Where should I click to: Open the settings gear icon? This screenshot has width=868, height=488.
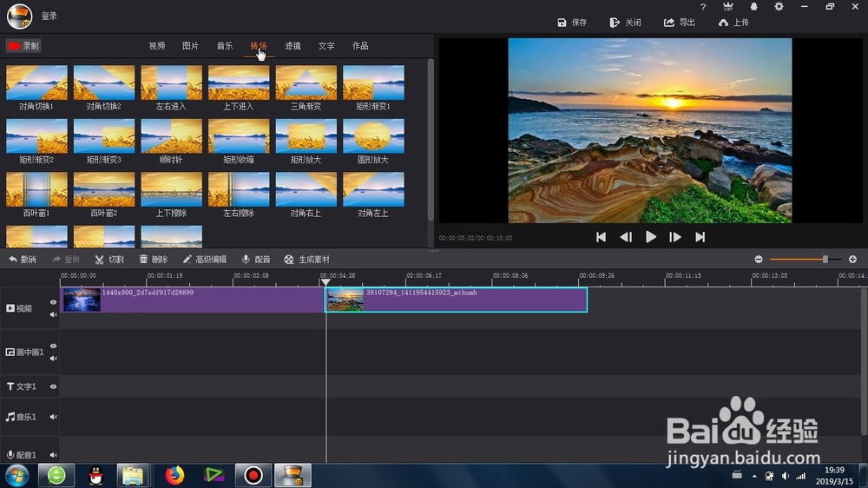[x=779, y=7]
